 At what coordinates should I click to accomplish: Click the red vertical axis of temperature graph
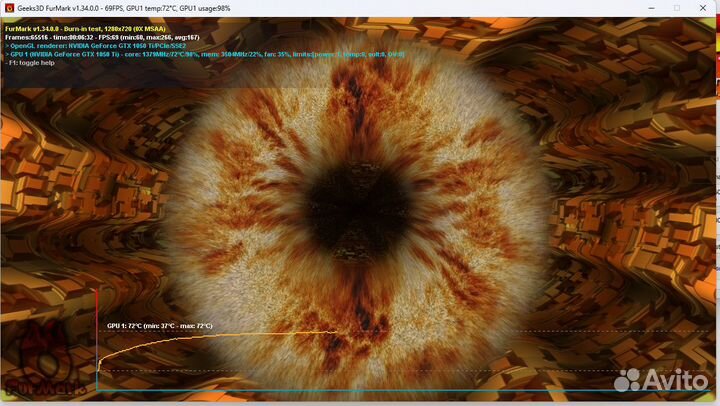(96, 340)
